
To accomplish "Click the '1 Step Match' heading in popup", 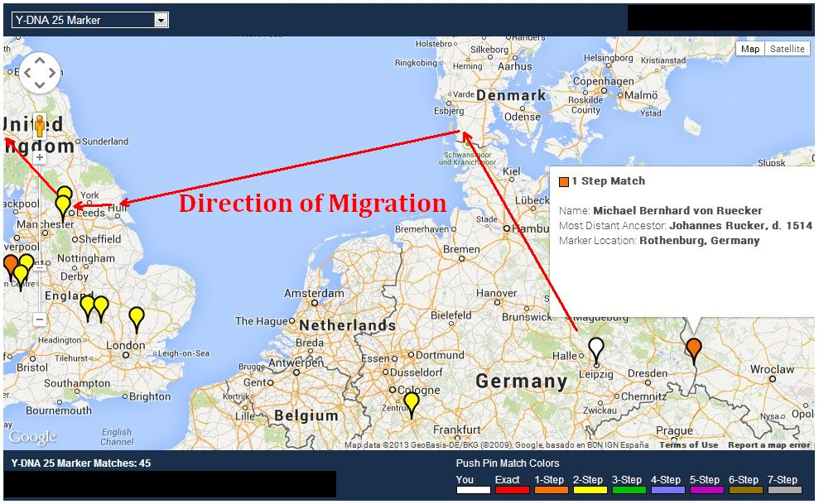I will pos(608,181).
